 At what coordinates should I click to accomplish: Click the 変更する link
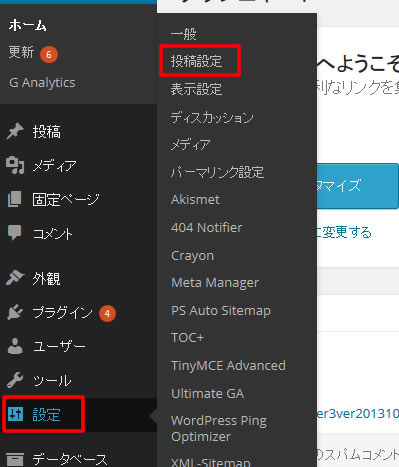coord(344,232)
